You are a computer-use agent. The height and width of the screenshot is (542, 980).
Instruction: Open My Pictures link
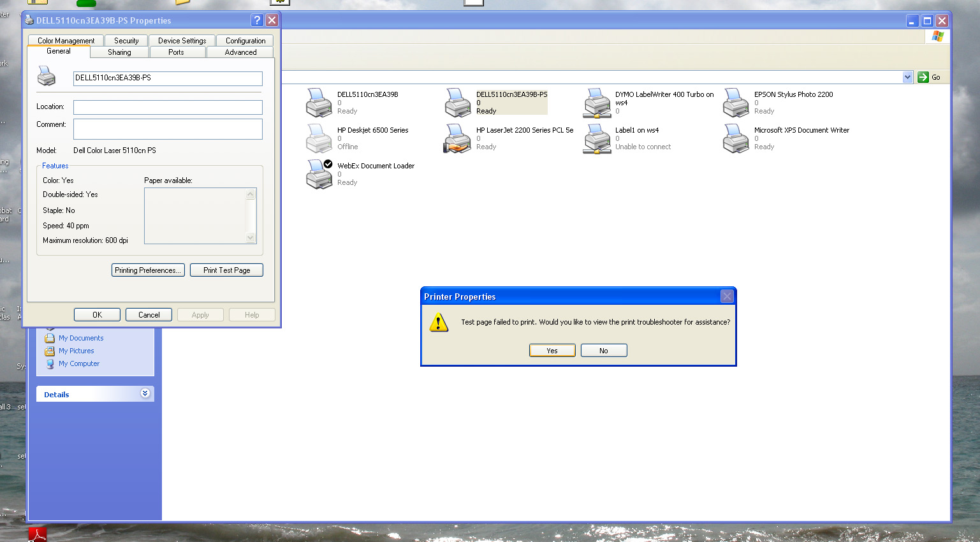tap(77, 351)
